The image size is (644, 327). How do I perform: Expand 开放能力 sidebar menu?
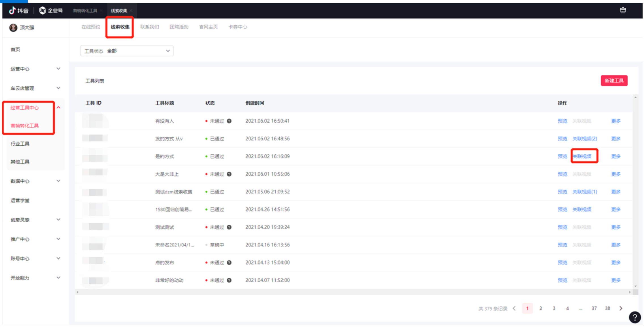click(x=58, y=278)
